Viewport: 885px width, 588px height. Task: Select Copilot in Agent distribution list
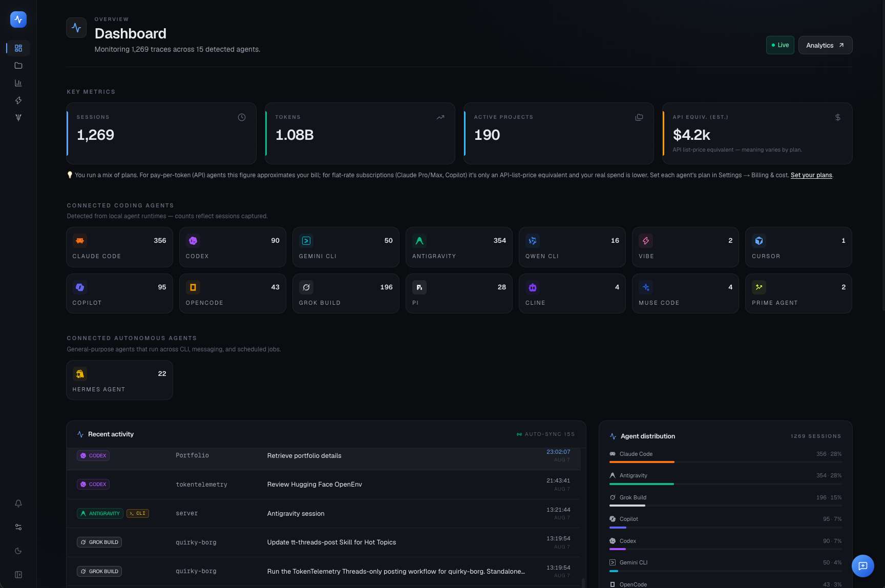point(725,521)
